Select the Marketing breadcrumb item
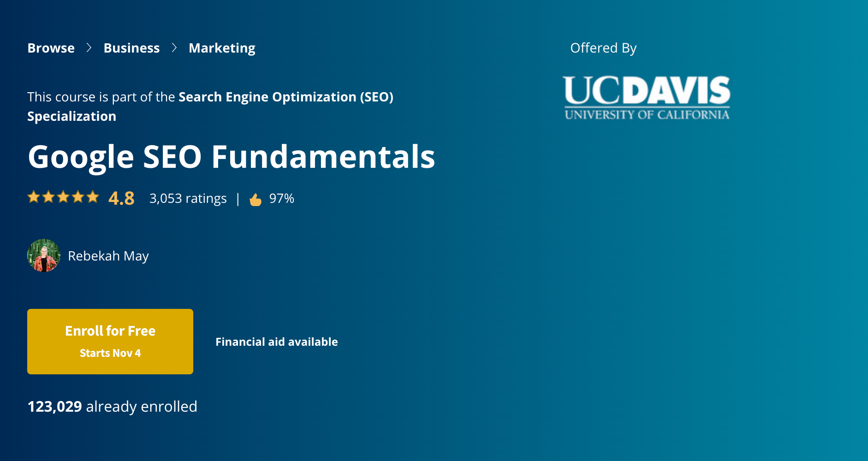Screen dimensions: 868x461 click(222, 48)
